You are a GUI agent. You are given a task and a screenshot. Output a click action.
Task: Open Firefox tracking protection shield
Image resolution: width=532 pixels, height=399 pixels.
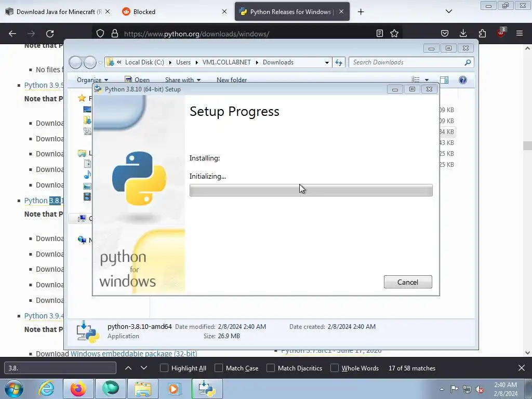[x=100, y=34]
